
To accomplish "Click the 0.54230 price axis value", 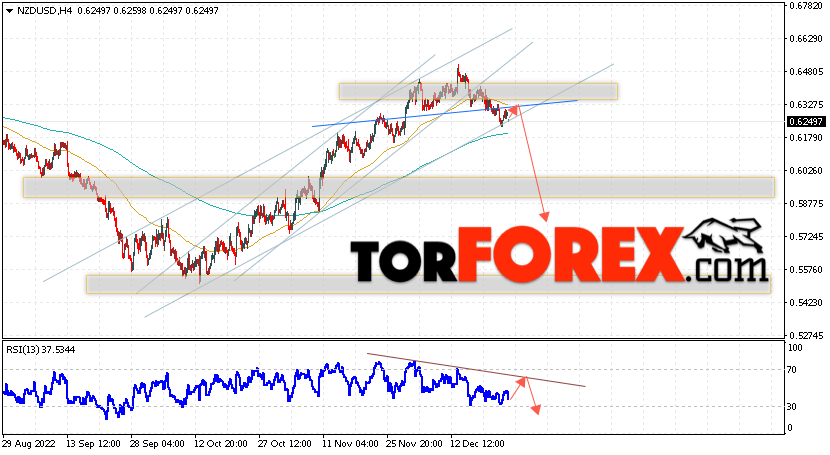I will tap(806, 303).
